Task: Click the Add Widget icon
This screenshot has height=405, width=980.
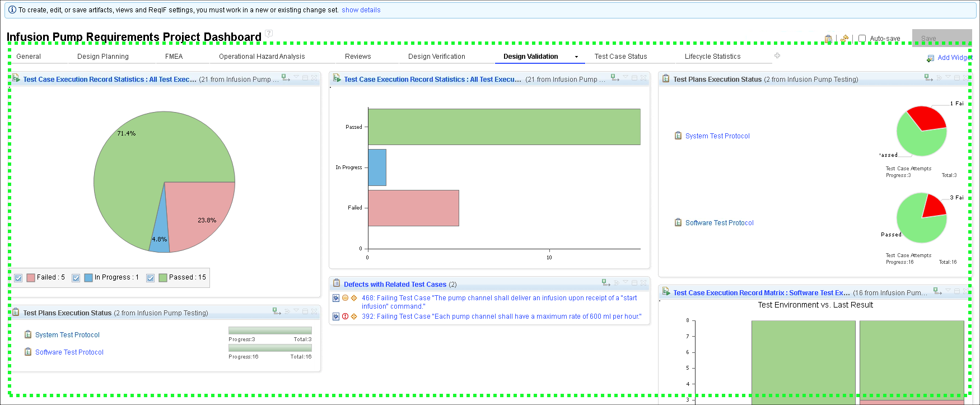Action: (930, 58)
